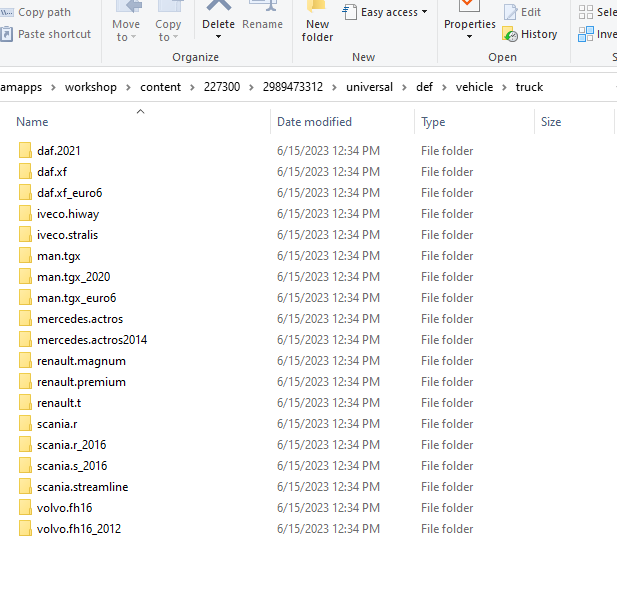
Task: Open file History
Action: [x=530, y=34]
